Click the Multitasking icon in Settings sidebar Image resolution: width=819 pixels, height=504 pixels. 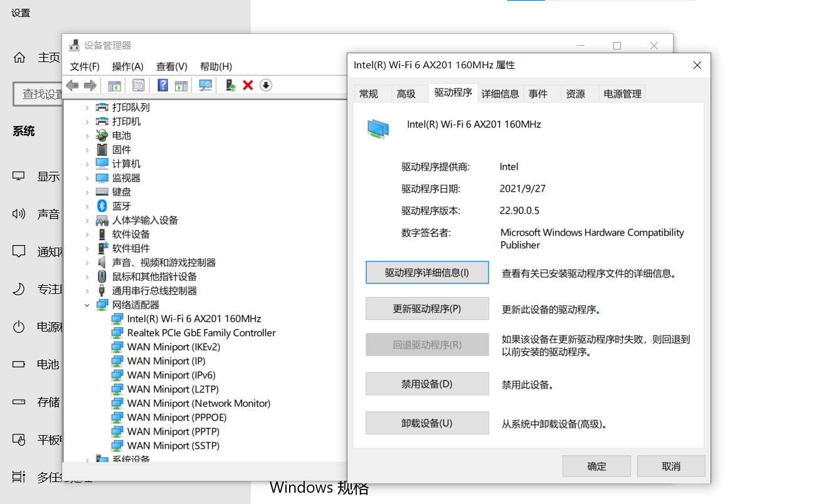pos(19,477)
